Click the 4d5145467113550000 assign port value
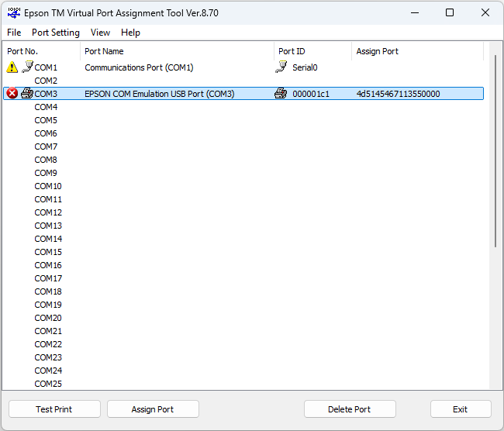The image size is (504, 431). pos(399,94)
